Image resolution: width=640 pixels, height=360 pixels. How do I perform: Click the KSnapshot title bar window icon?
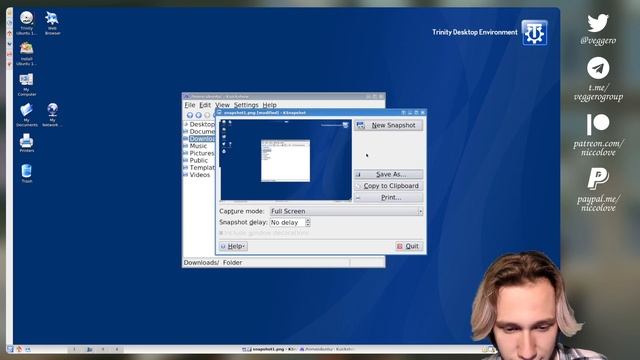click(x=220, y=113)
